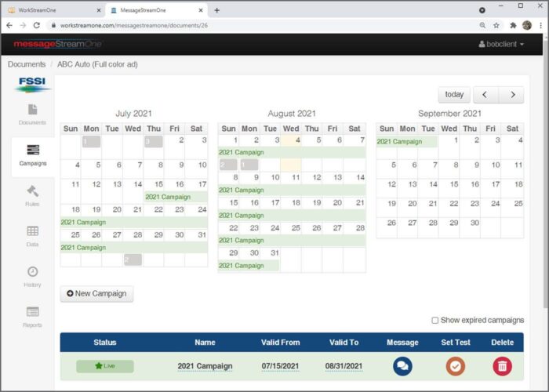Jump calendar to today
The width and height of the screenshot is (549, 392).
tap(454, 95)
